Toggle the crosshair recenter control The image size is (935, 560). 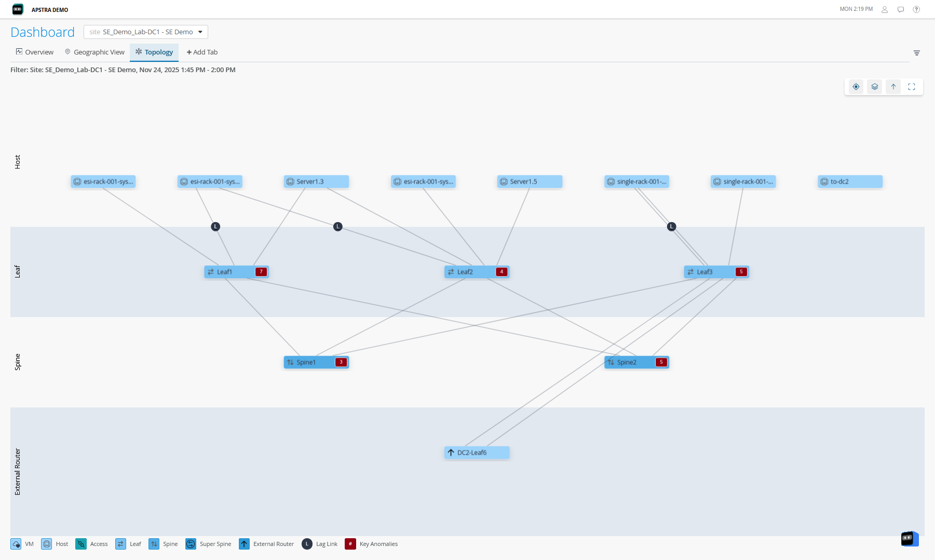tap(856, 87)
